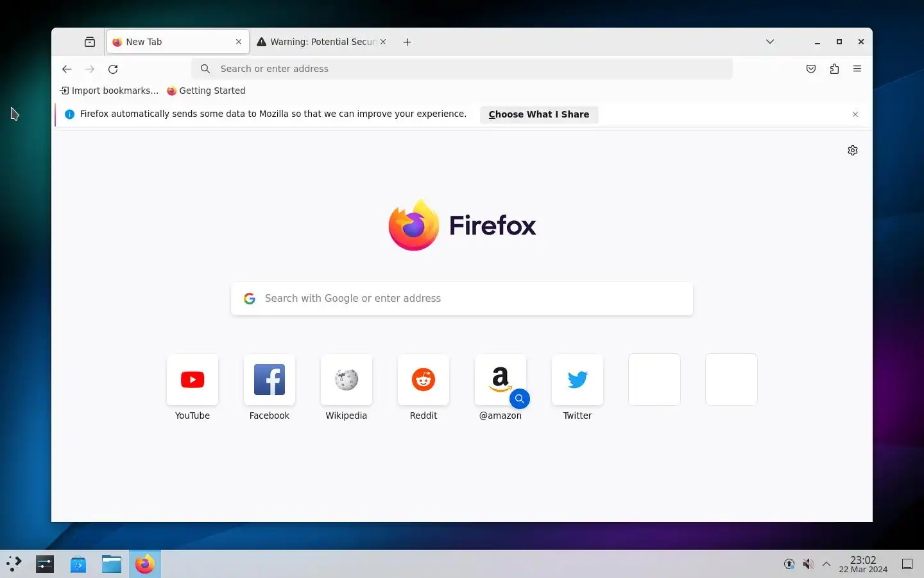
Task: Launch Discover software center from taskbar
Action: click(x=78, y=564)
